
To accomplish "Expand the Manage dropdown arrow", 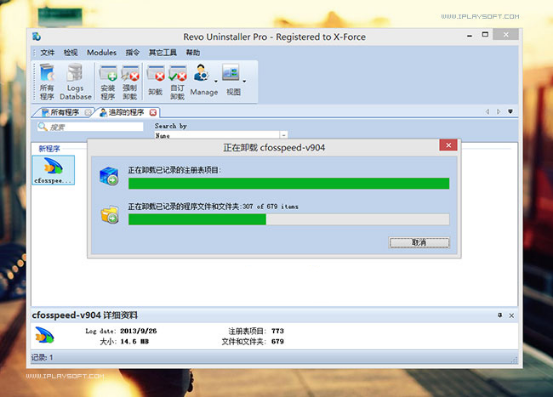I will 216,81.
